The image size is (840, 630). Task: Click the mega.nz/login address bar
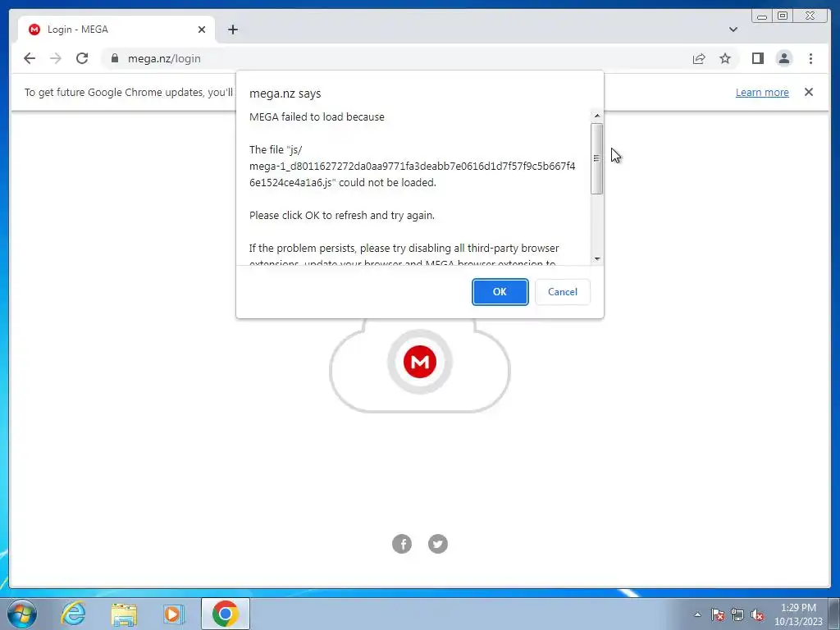coord(396,58)
